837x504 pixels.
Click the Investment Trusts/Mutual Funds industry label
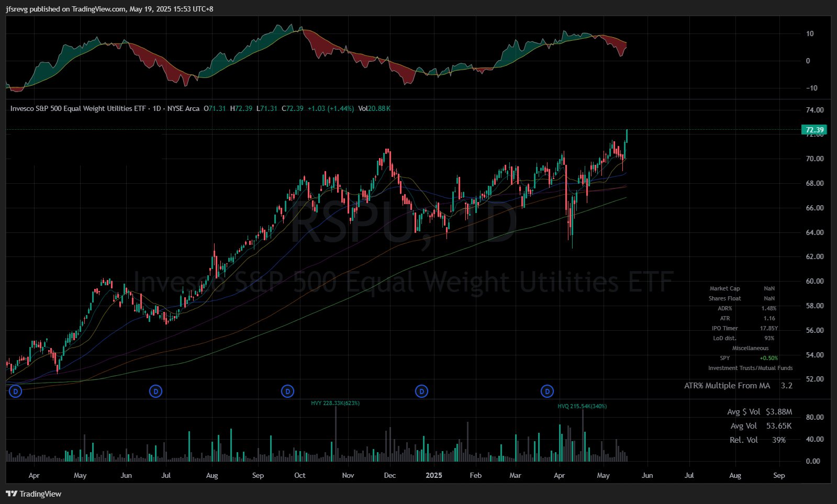point(751,368)
